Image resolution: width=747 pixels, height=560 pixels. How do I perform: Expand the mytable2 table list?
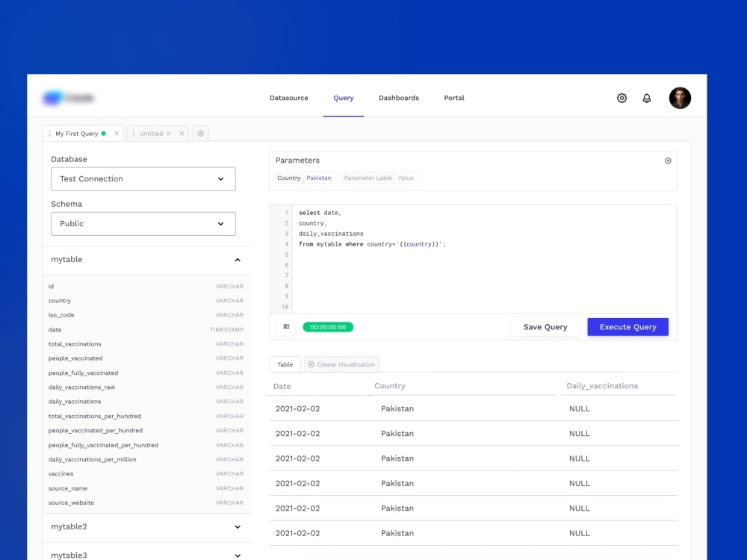pyautogui.click(x=237, y=526)
